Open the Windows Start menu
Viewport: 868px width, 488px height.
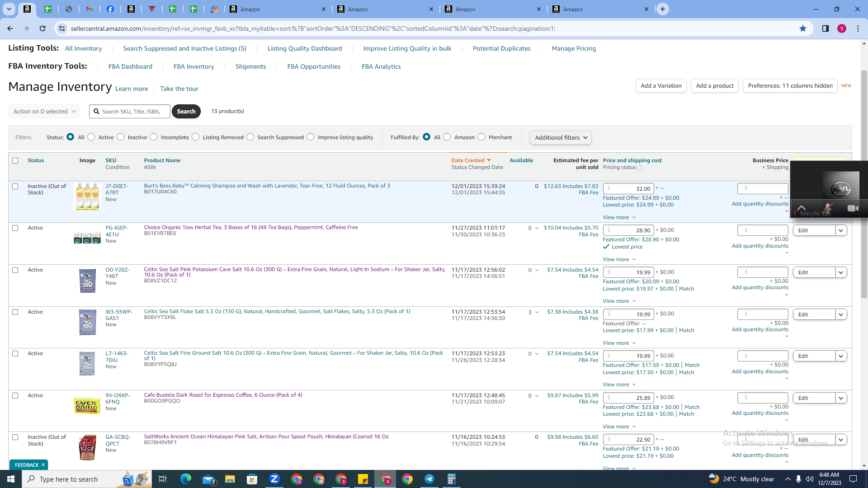tap(11, 479)
